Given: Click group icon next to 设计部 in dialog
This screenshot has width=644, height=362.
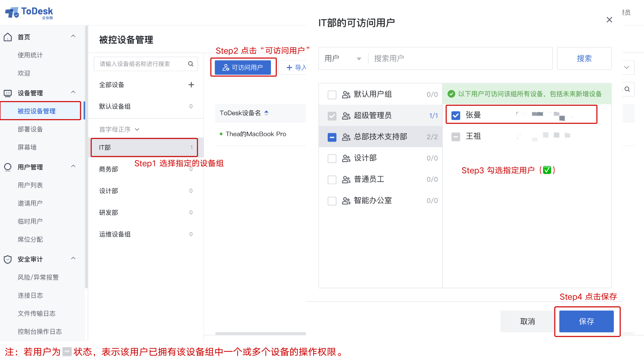Looking at the screenshot, I should [346, 158].
